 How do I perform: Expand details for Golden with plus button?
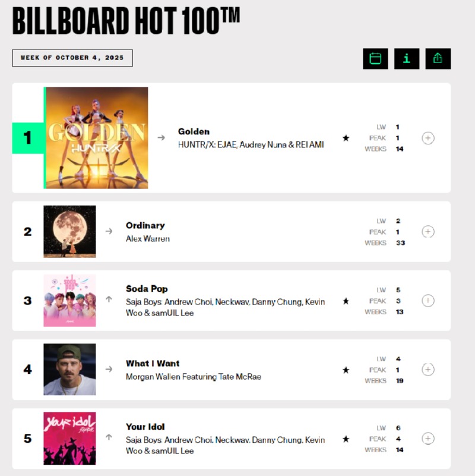pos(427,138)
